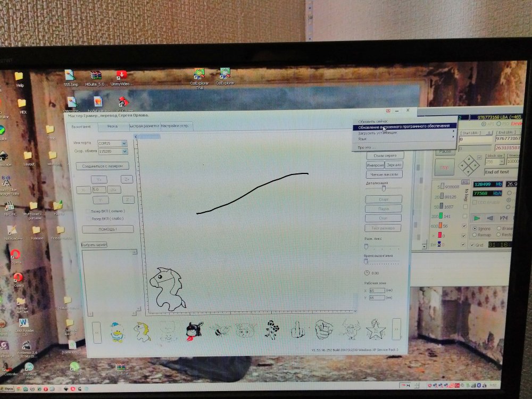Click the step value field showing 5.0
The image size is (532, 399).
point(99,190)
